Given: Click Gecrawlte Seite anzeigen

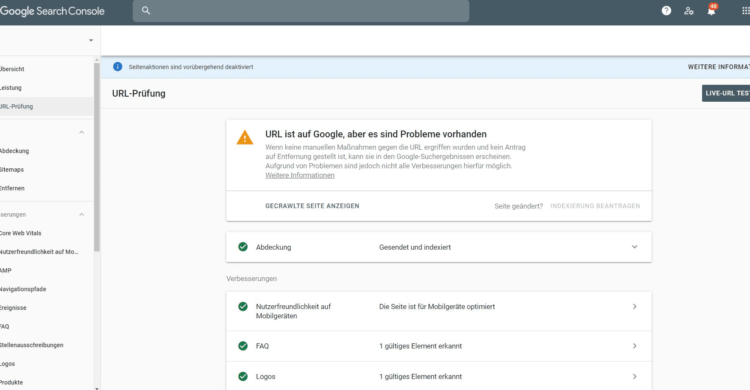Looking at the screenshot, I should click(312, 206).
